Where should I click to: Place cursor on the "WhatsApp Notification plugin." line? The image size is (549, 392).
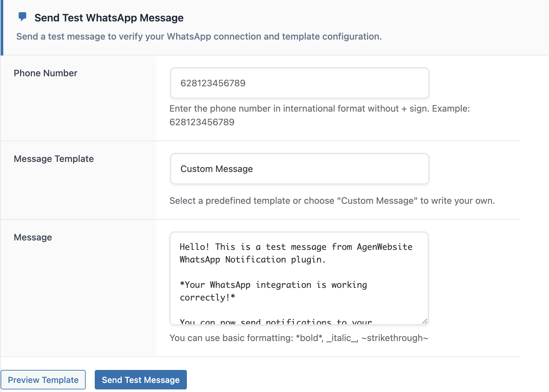pyautogui.click(x=252, y=260)
